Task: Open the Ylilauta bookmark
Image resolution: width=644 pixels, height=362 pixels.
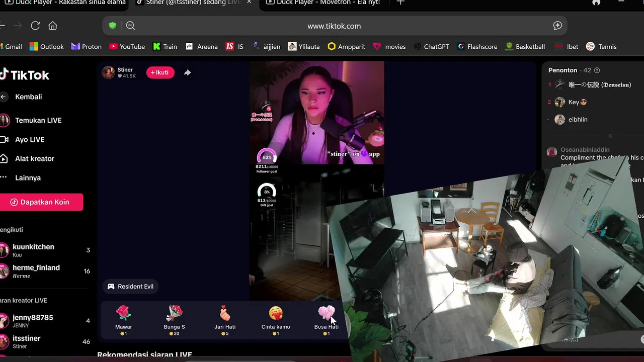Action: tap(303, 46)
